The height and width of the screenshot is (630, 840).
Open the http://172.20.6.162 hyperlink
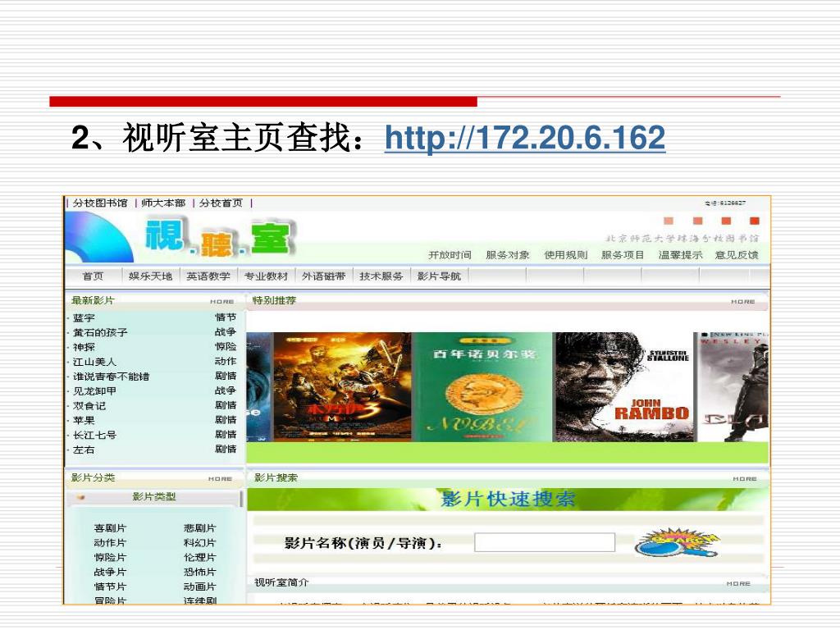[525, 138]
